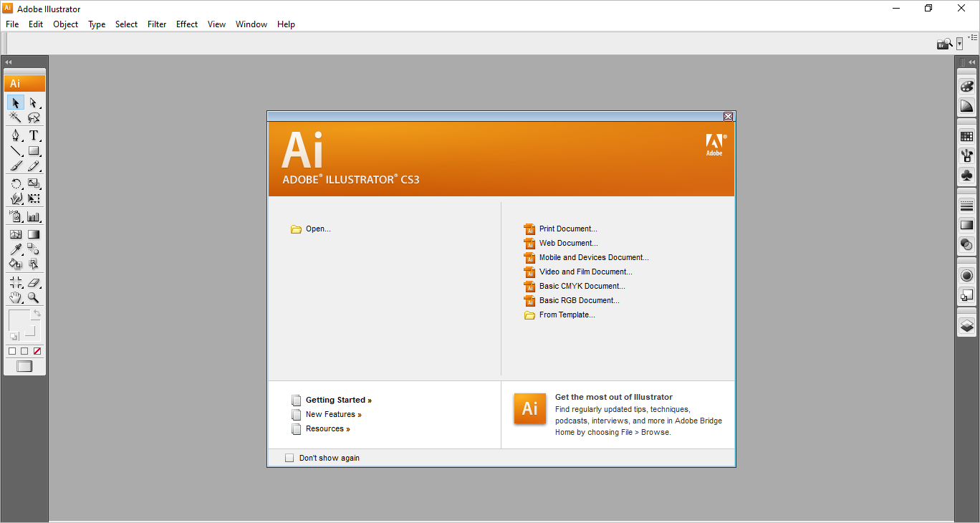Open the Filter menu
This screenshot has height=523, width=980.
coord(156,24)
